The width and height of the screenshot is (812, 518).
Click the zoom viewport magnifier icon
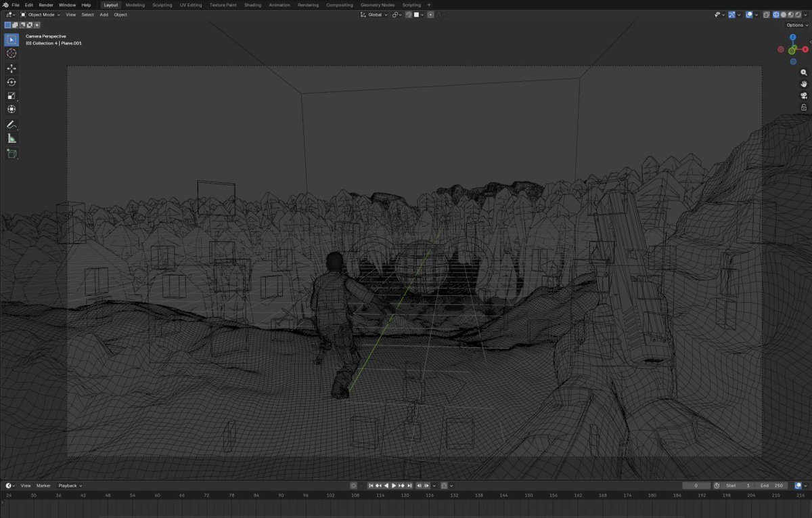pyautogui.click(x=804, y=72)
